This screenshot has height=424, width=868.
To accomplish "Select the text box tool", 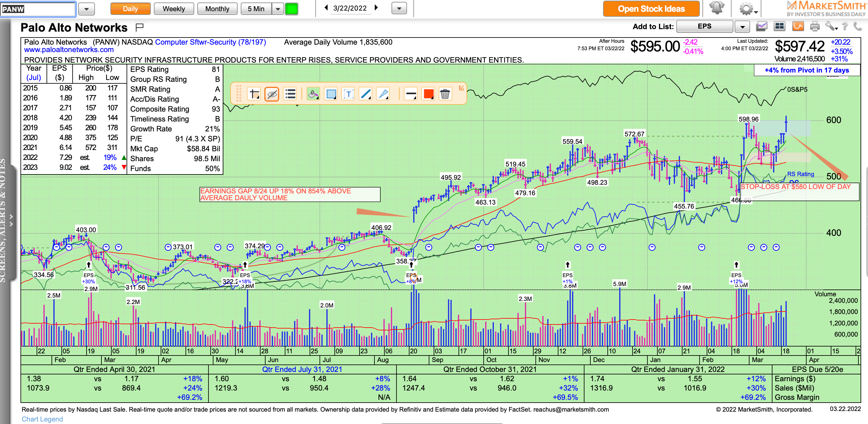I will (348, 94).
